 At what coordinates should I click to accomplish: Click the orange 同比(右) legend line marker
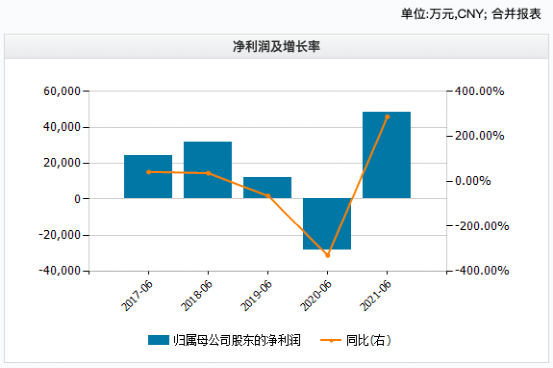[330, 340]
